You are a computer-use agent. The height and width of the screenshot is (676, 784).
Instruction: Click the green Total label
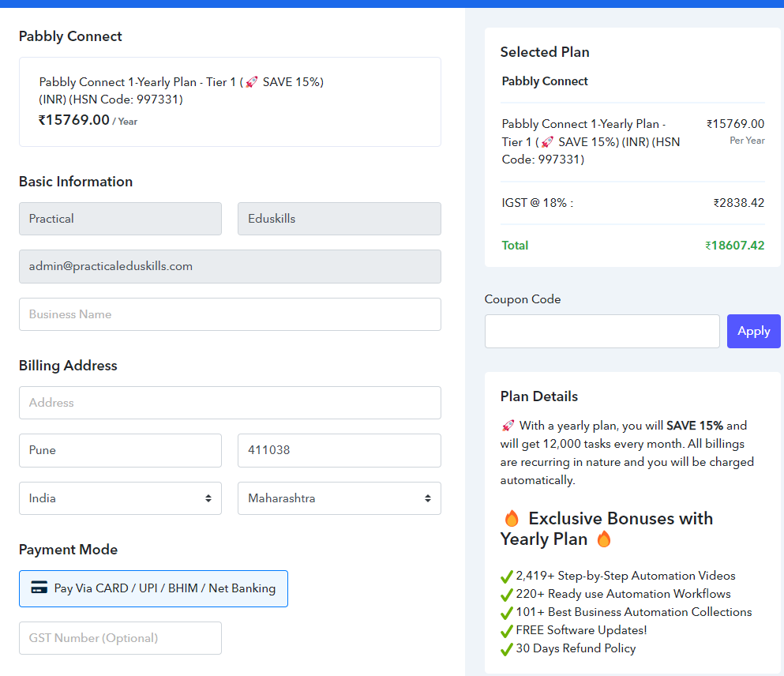point(515,246)
